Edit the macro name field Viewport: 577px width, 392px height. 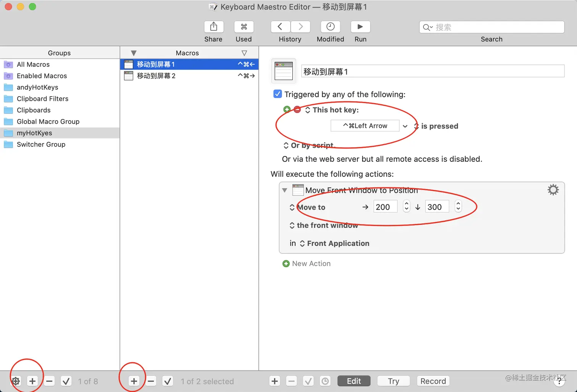click(x=433, y=71)
